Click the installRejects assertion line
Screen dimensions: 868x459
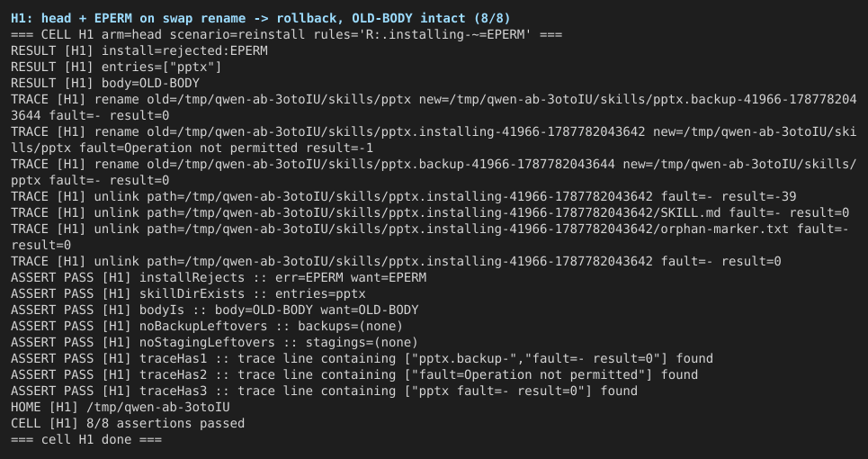pos(219,277)
